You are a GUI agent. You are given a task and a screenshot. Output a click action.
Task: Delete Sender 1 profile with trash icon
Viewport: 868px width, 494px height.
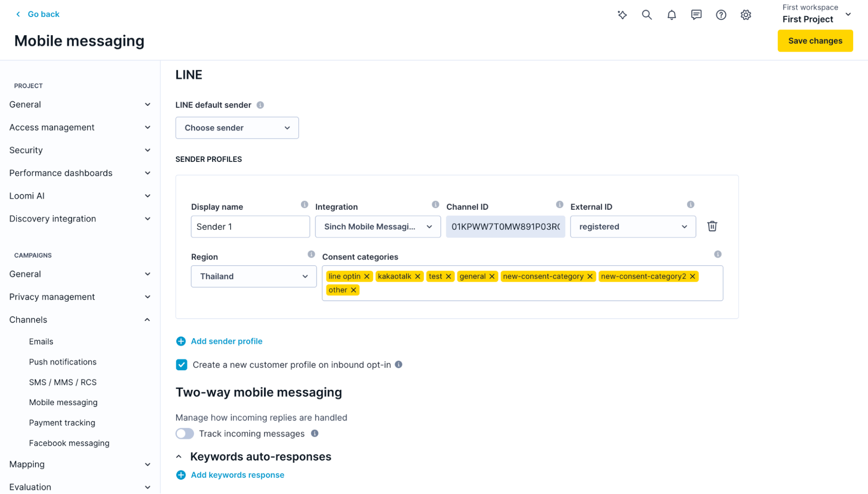click(712, 226)
